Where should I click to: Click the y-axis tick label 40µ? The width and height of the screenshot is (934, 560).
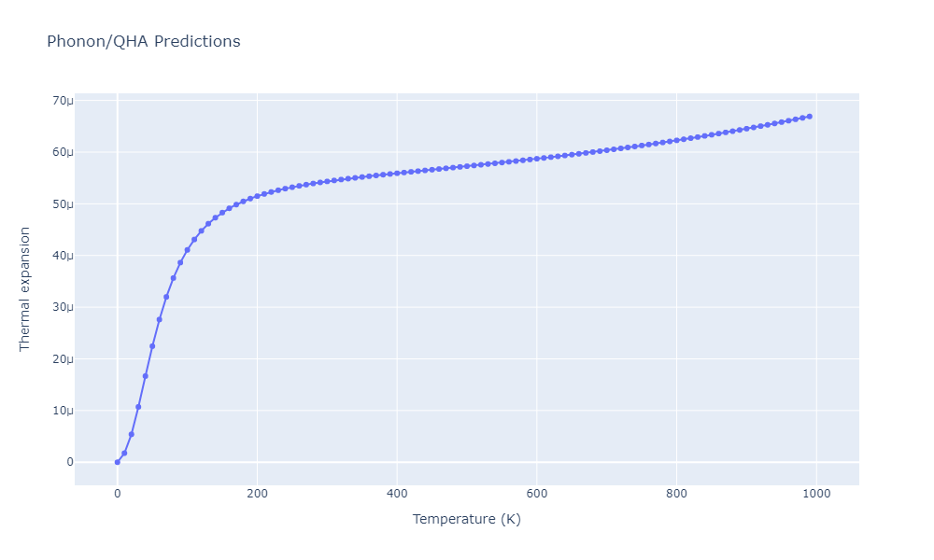click(63, 256)
